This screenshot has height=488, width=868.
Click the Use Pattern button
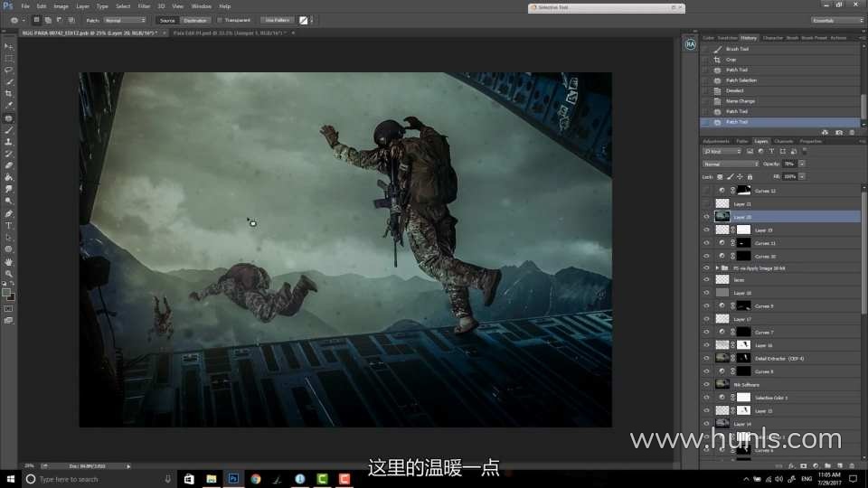coord(277,20)
